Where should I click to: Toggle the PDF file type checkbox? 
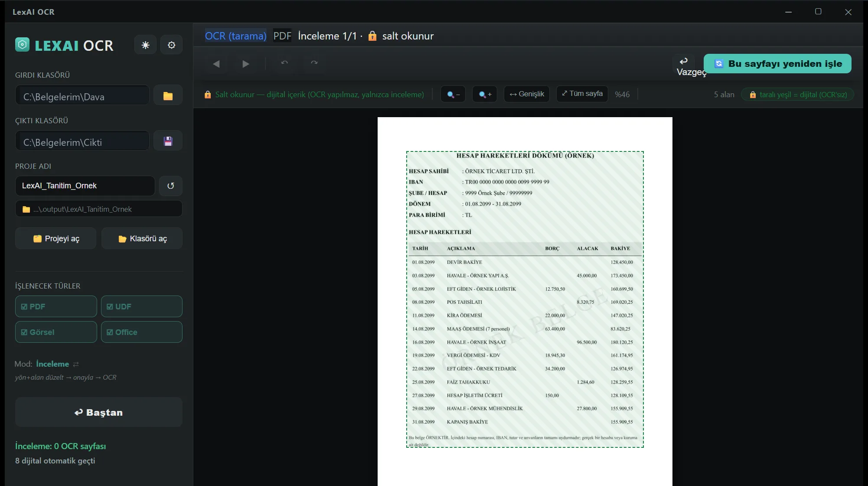[56, 306]
